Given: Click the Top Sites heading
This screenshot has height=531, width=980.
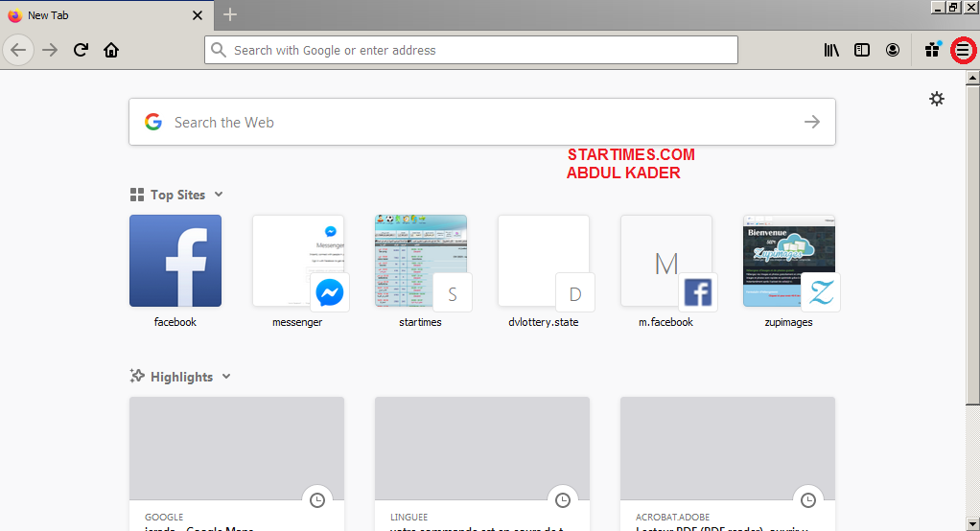Looking at the screenshot, I should pyautogui.click(x=178, y=195).
